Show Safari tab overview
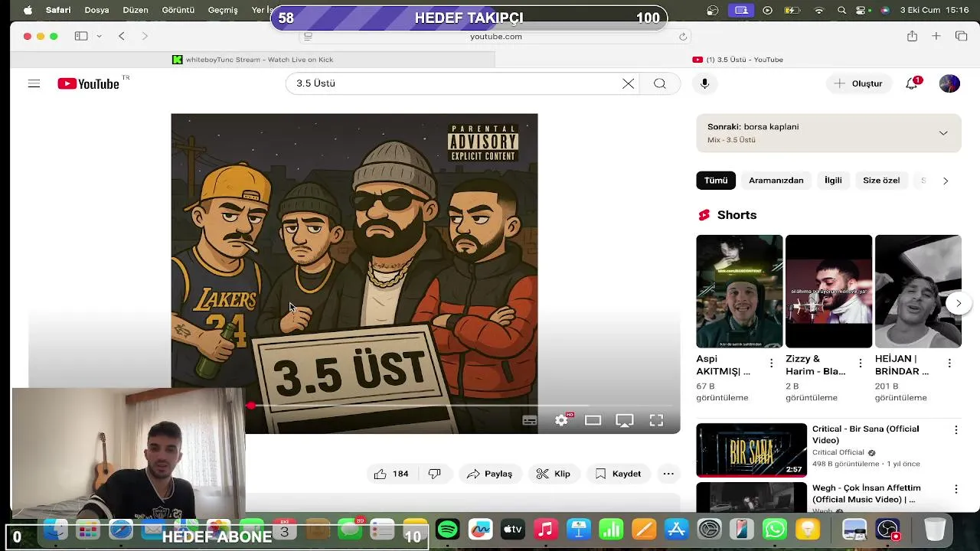The height and width of the screenshot is (551, 980). [962, 36]
